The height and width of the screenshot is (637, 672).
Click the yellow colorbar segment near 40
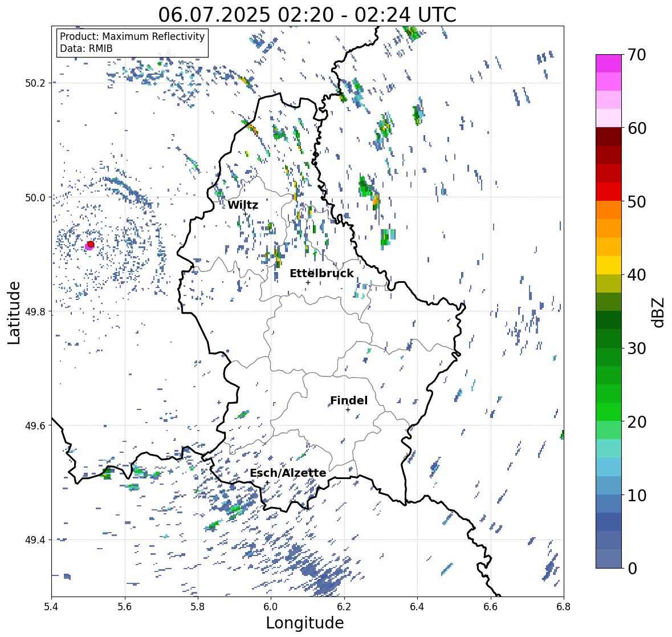609,265
